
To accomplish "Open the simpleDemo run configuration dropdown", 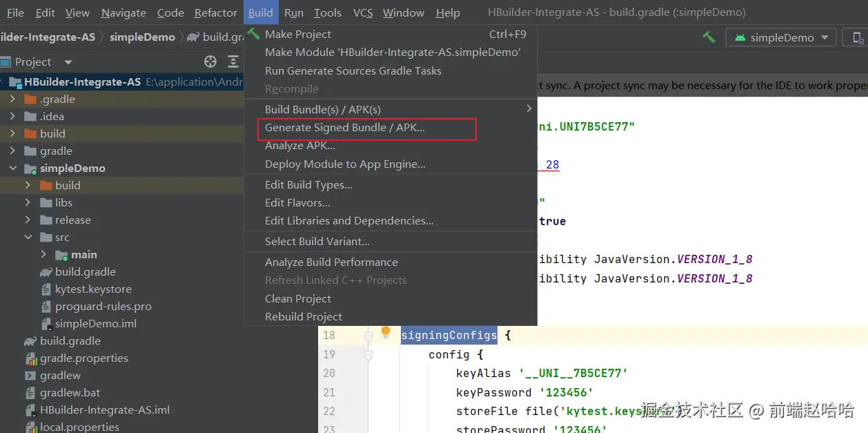I will 781,37.
